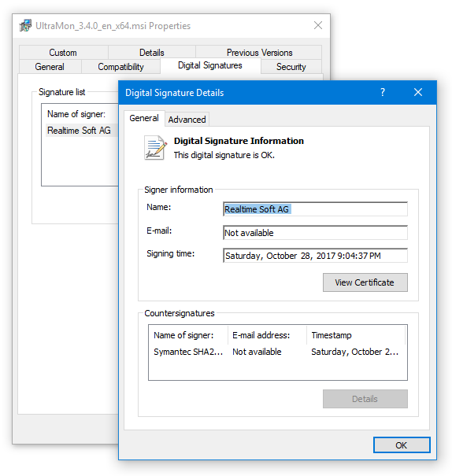Select the Symantec SHA2 countersignature row
This screenshot has width=452, height=476.
278,352
